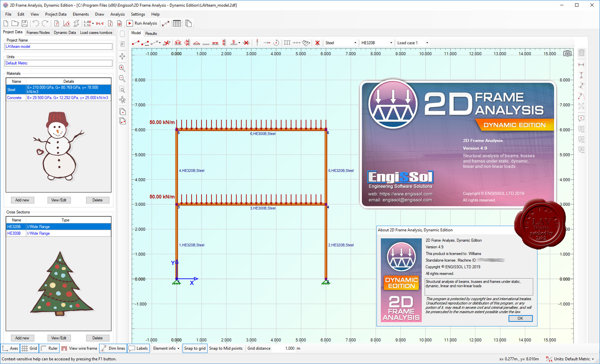The height and width of the screenshot is (364, 600).
Task: Create a new file with the blank page icon
Action: pos(6,23)
